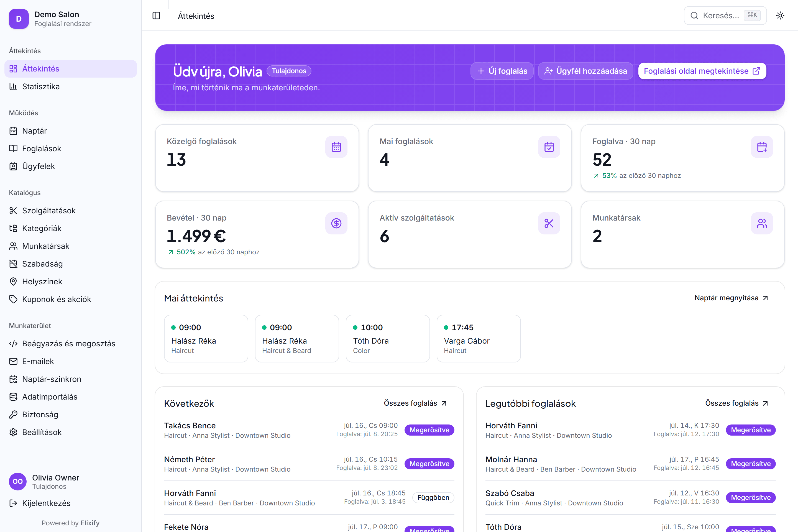Click the Naptár megnyitása link

[731, 298]
